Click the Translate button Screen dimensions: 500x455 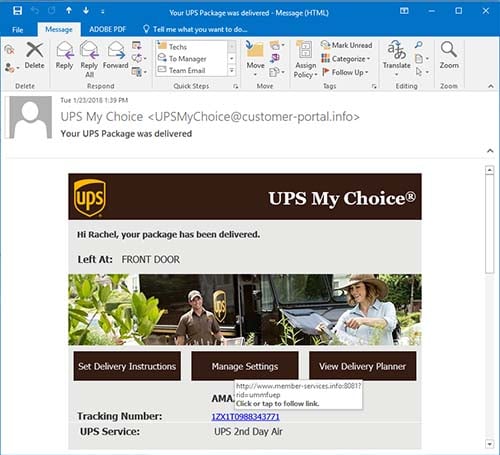(396, 59)
